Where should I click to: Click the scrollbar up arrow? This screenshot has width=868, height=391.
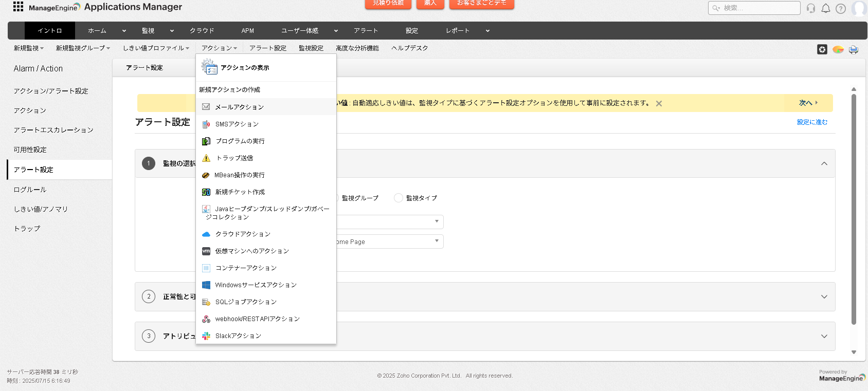click(x=854, y=89)
